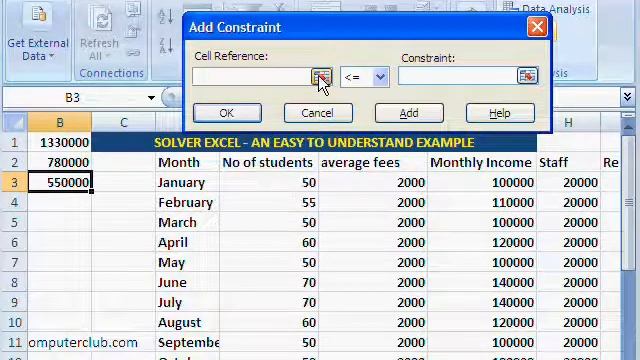Close the Add Constraint dialog
640x360 pixels.
point(537,27)
